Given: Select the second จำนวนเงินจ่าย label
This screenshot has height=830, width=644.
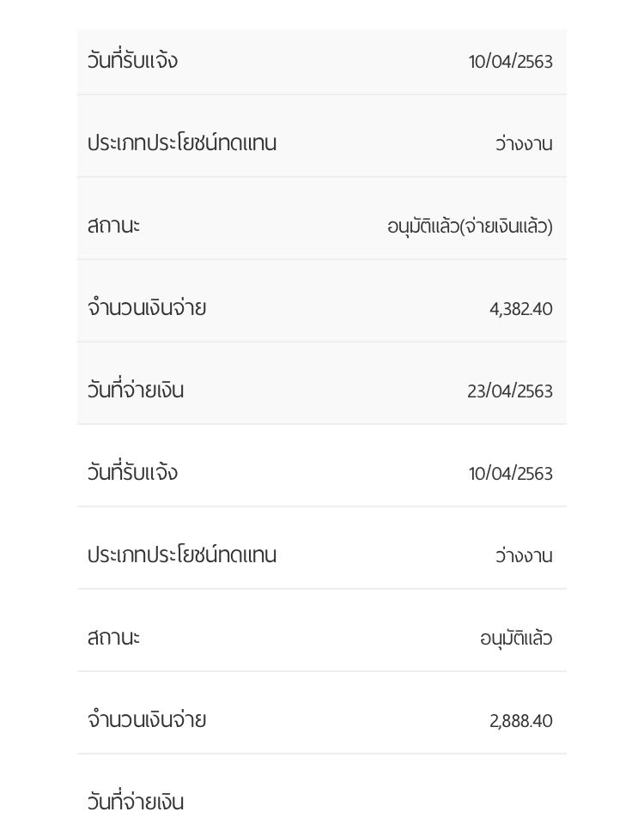Looking at the screenshot, I should (147, 719).
